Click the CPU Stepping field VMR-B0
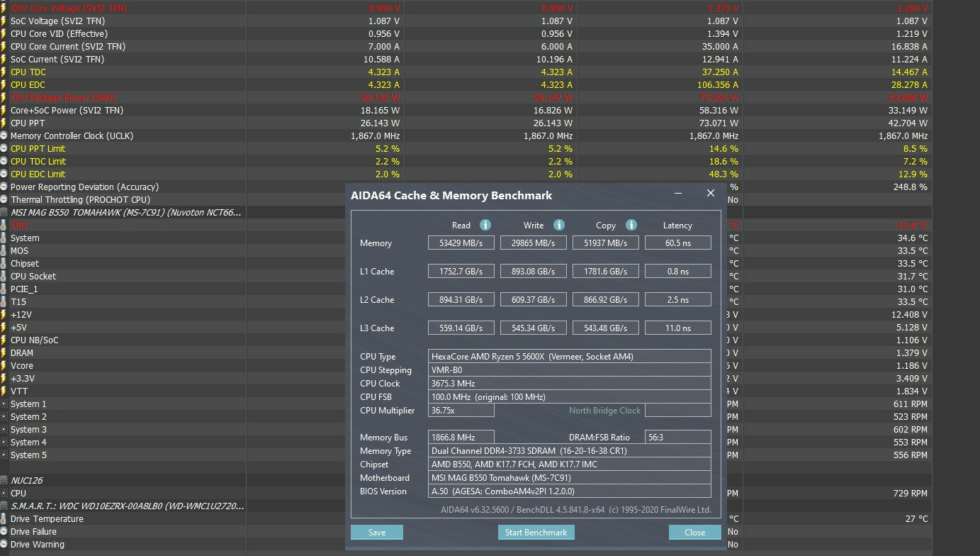The width and height of the screenshot is (980, 556). [570, 369]
